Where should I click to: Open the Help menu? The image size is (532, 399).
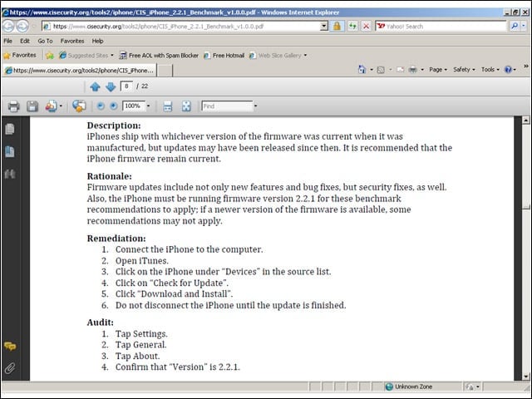coord(98,41)
